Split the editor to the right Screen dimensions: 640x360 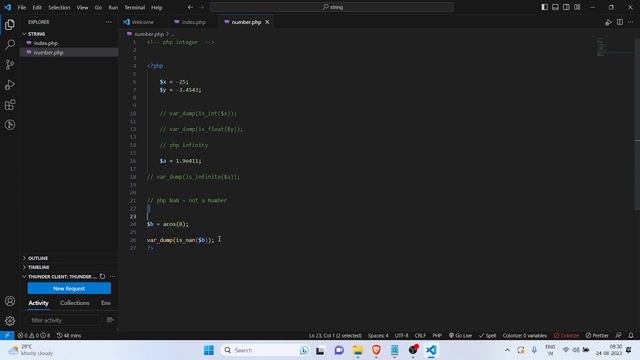620,22
